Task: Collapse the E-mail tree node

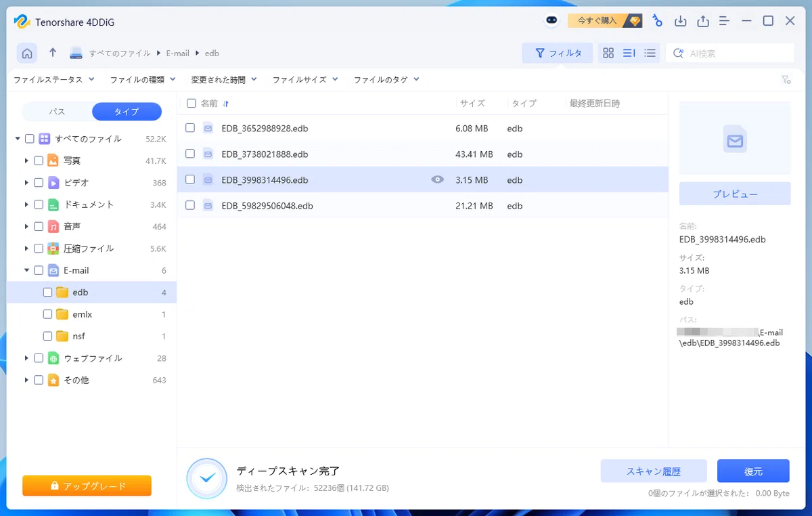Action: point(26,270)
